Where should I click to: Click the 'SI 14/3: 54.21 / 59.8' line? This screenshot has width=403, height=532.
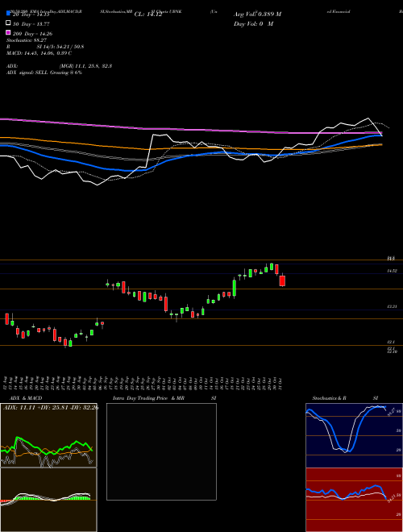[x=60, y=47]
